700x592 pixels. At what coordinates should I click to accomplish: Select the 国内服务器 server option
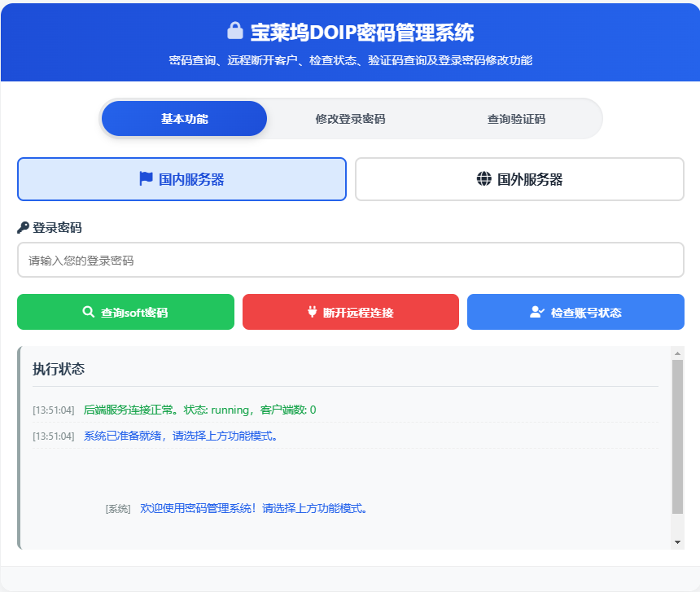point(182,179)
